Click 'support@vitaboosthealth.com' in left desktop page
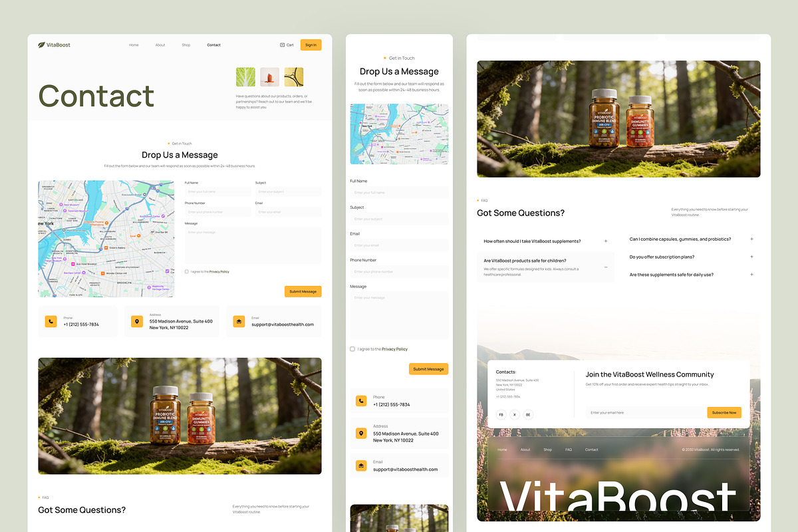This screenshot has width=798, height=532. point(283,325)
